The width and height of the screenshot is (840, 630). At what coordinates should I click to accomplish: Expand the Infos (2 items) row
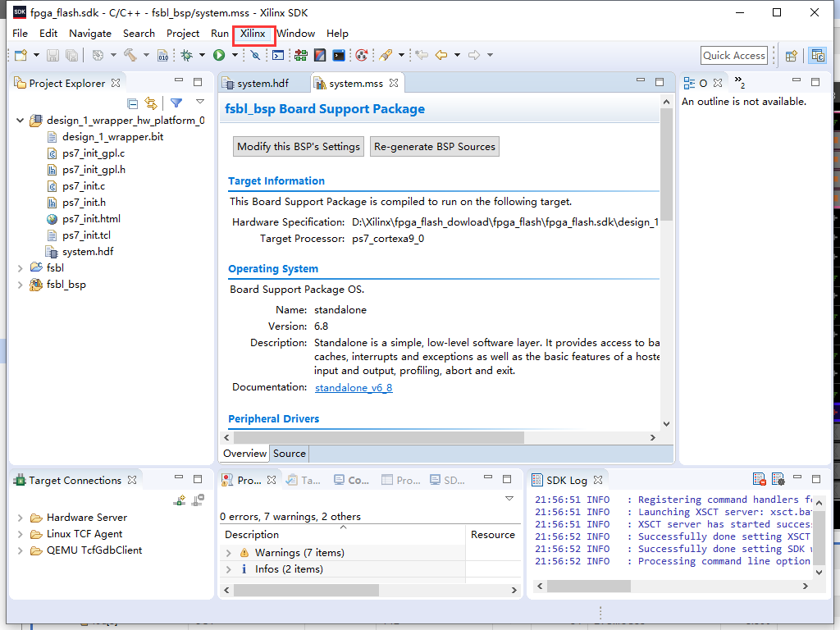click(x=229, y=569)
